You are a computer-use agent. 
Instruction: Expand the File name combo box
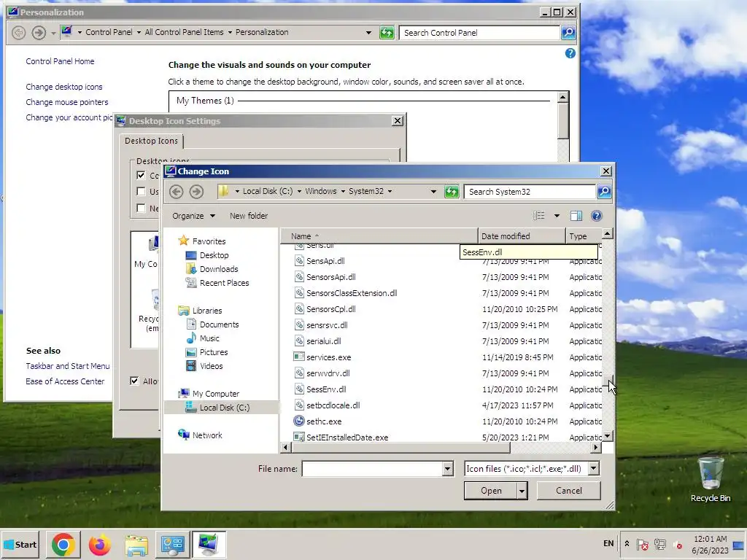coord(447,469)
